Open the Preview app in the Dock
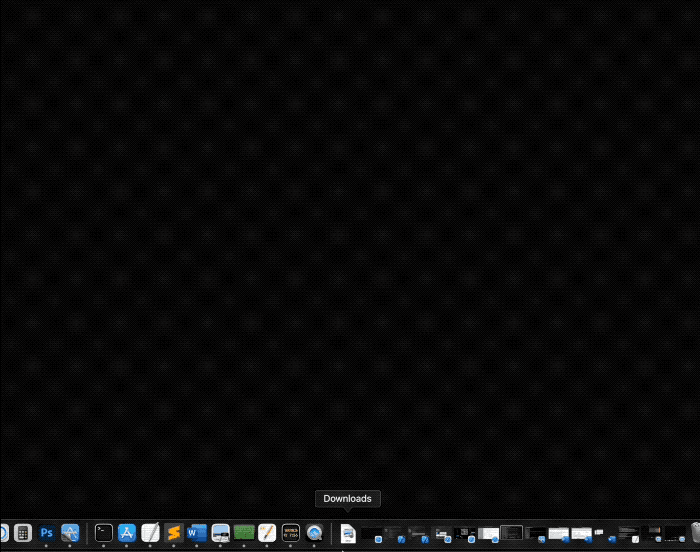Image resolution: width=700 pixels, height=552 pixels. point(221,533)
